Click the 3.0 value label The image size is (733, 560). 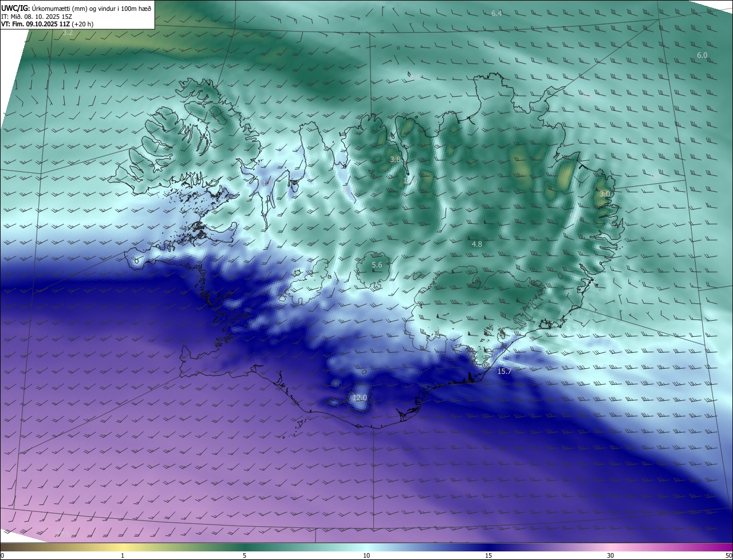605,194
